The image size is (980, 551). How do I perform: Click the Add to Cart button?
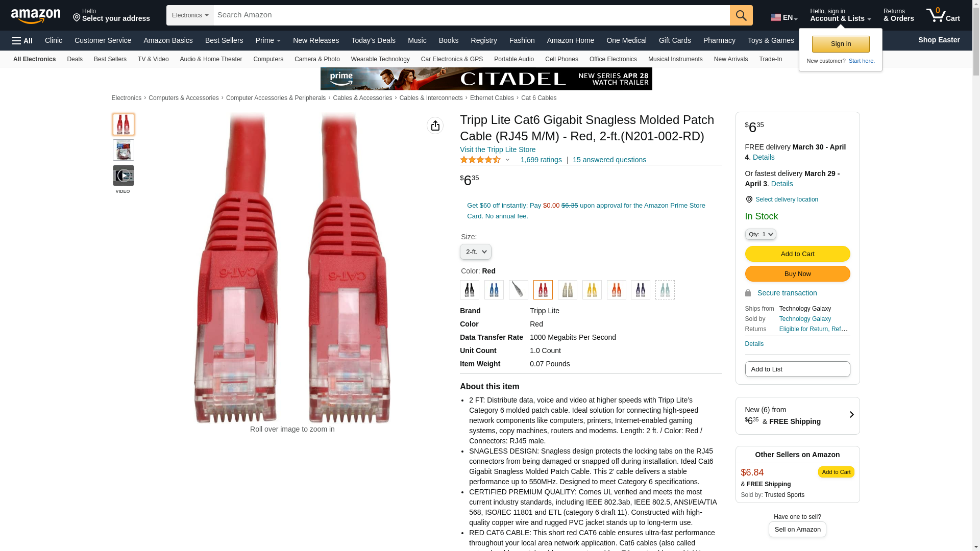pos(797,254)
